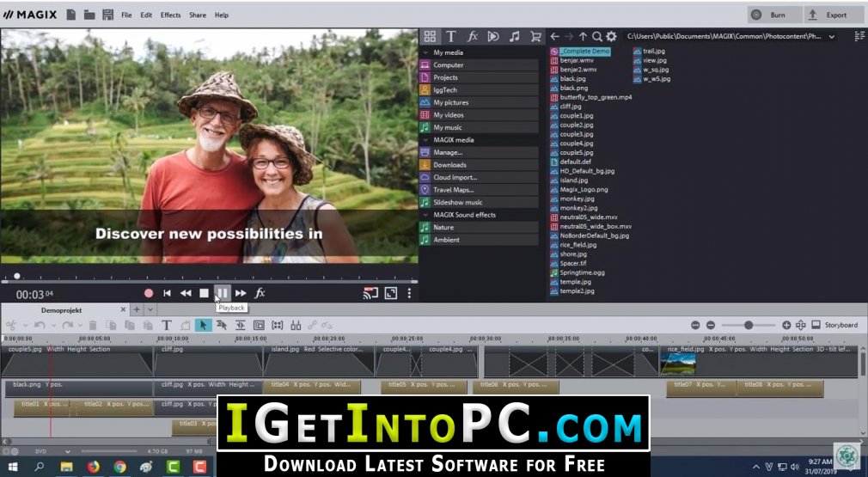868x477 pixels.
Task: Adjust the timeline zoom slider handle
Action: 749,326
